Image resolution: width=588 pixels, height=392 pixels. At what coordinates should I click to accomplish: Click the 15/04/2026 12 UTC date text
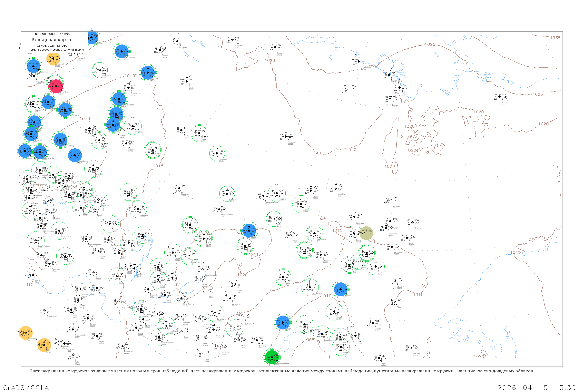(52, 46)
